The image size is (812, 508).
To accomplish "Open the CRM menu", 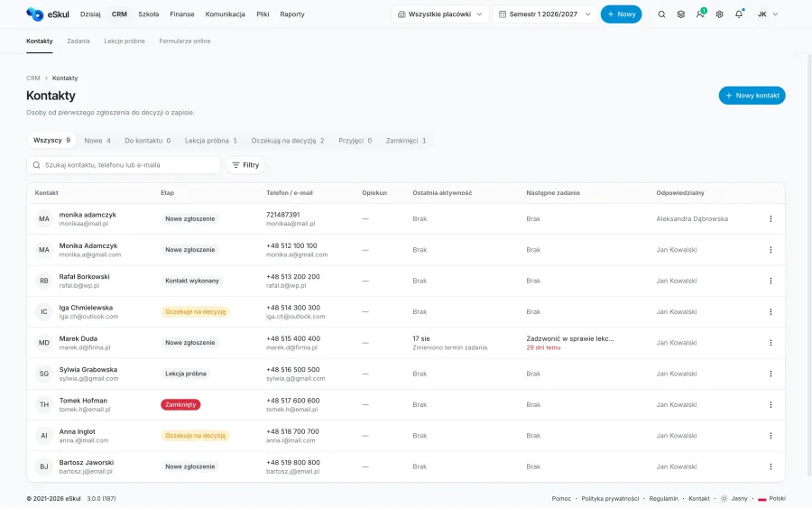I will (x=119, y=14).
